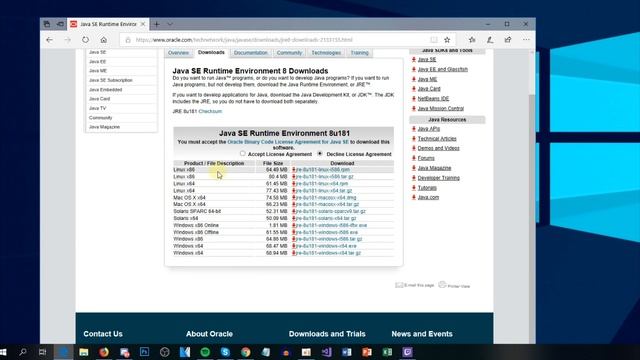Open Skype from taskbar
This screenshot has height=360, width=640.
tap(225, 352)
